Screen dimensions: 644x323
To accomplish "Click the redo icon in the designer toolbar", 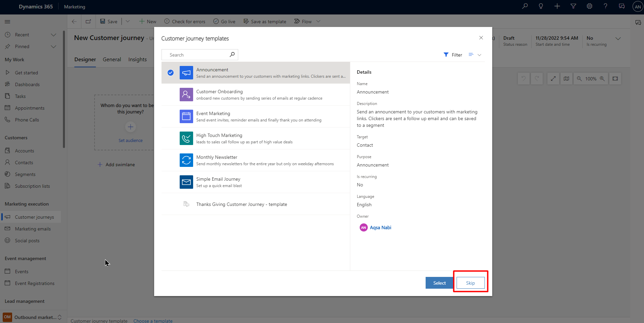I will [x=537, y=78].
